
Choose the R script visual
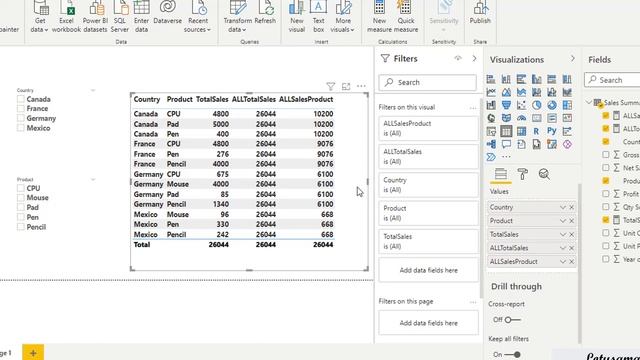point(536,131)
